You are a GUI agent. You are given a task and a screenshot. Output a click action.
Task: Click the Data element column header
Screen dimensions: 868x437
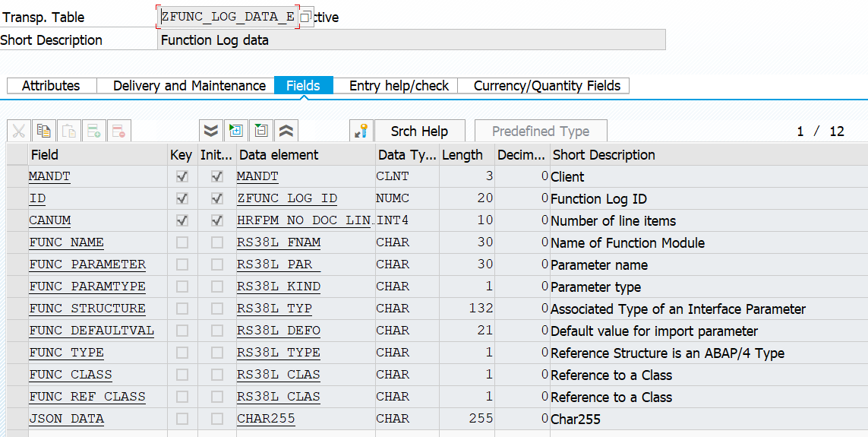tap(305, 154)
